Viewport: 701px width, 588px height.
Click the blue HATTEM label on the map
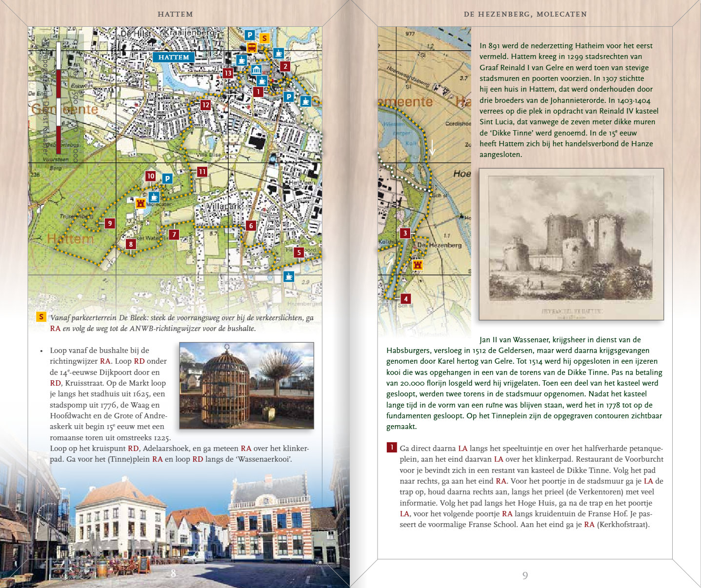[x=174, y=57]
